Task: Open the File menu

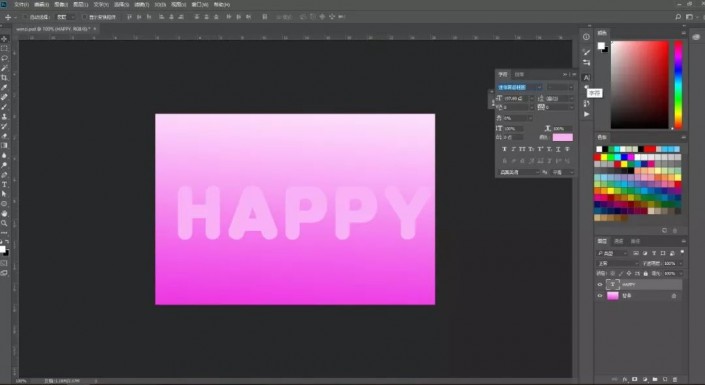Action: [x=21, y=4]
